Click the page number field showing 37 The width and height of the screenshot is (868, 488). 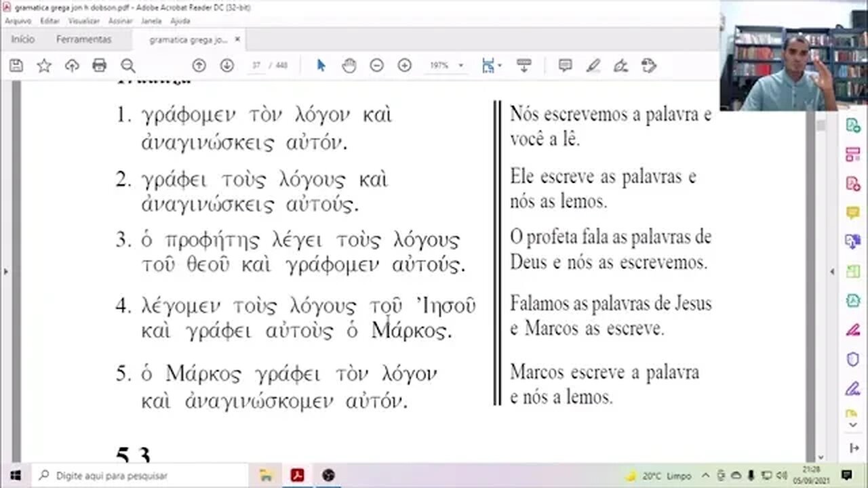point(256,66)
